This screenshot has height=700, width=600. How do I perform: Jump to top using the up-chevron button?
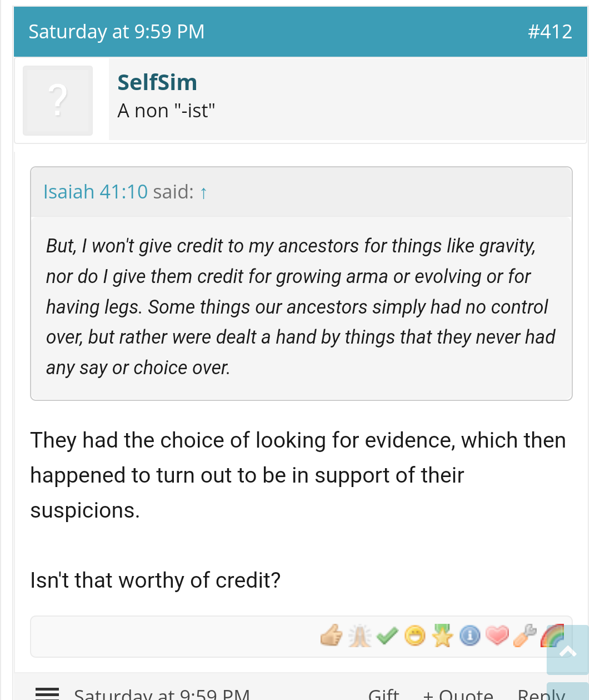click(x=568, y=650)
